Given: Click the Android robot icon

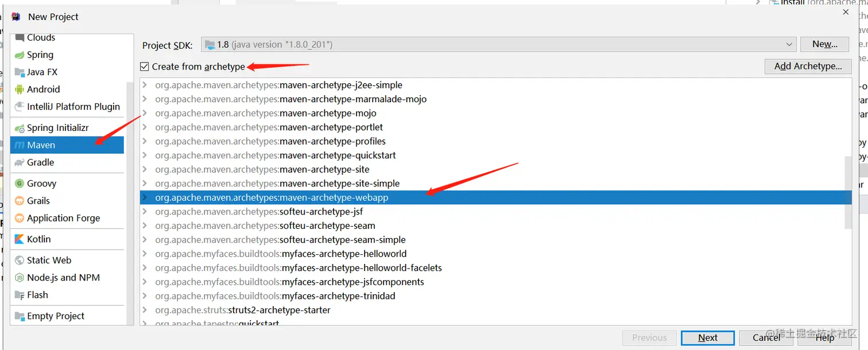Looking at the screenshot, I should coord(20,90).
